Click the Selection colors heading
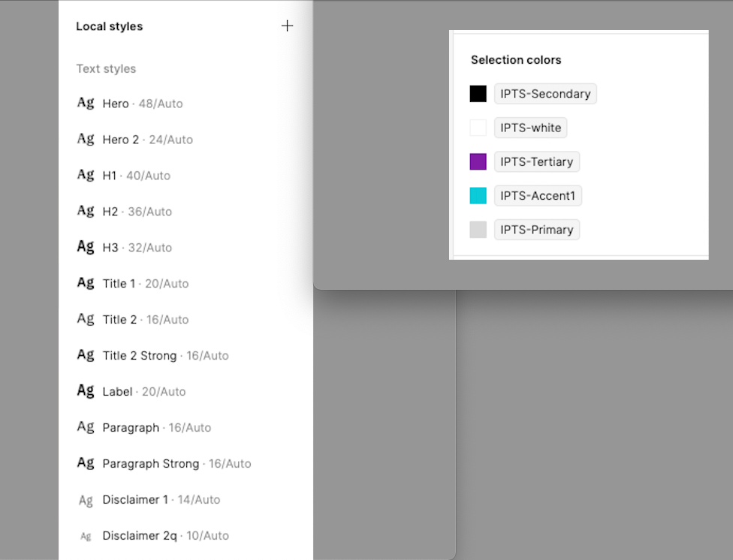The height and width of the screenshot is (560, 733). (516, 59)
